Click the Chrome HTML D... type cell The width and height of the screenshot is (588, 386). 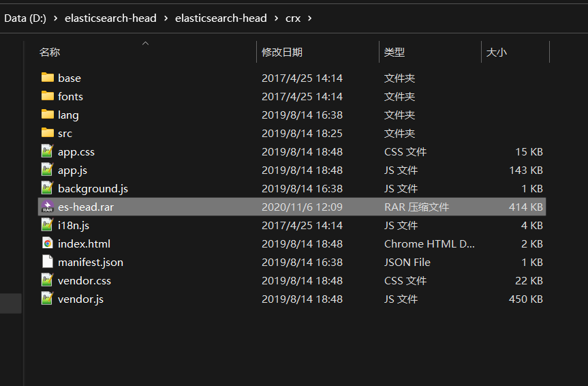(x=429, y=243)
